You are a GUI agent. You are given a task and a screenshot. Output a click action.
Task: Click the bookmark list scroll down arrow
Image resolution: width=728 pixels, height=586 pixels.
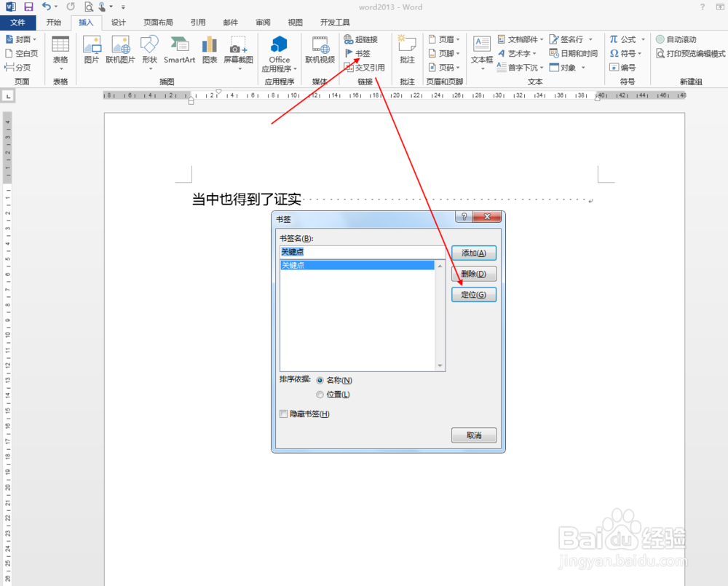click(440, 366)
